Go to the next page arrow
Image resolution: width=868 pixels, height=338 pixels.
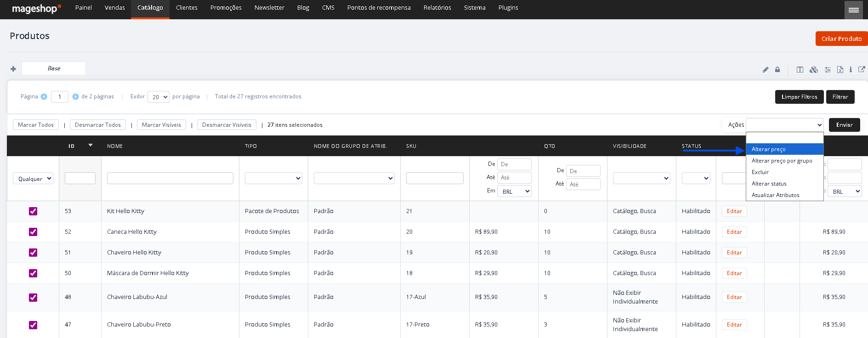click(x=76, y=96)
